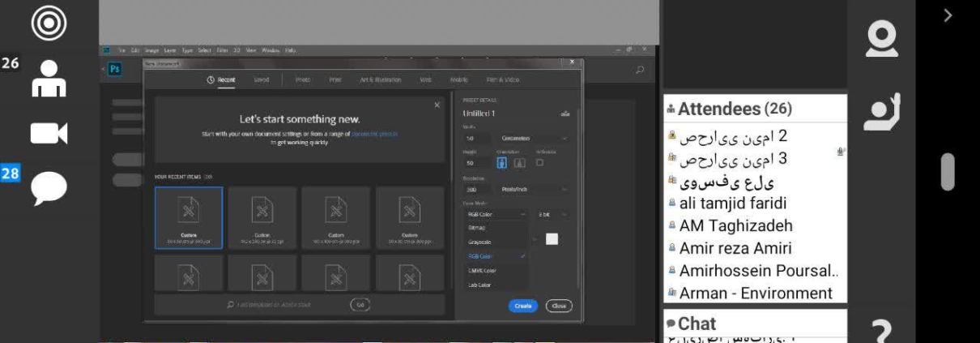Click the raise hand icon

881,112
